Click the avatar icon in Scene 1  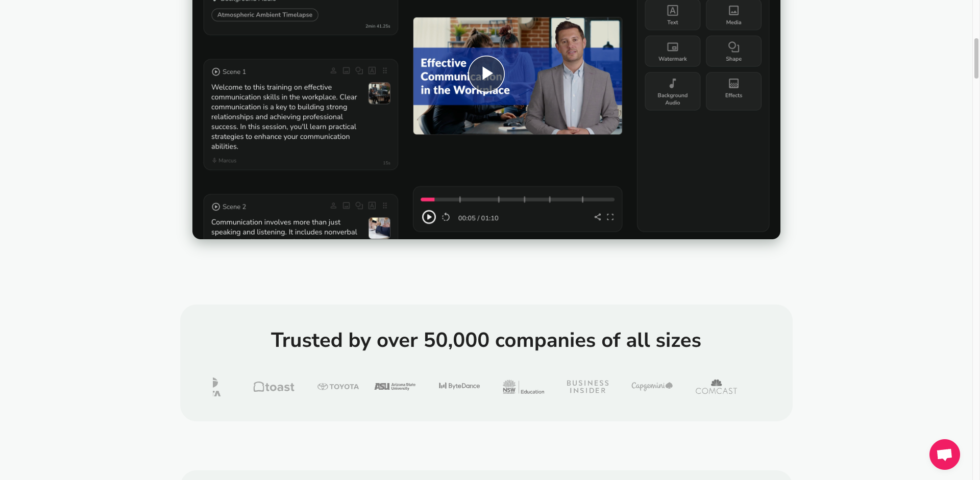333,71
